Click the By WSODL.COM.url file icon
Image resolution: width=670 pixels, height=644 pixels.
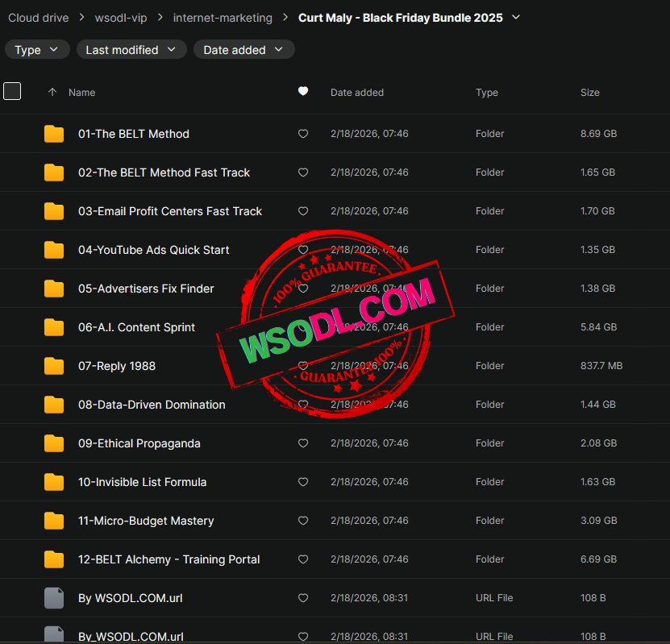coord(54,598)
